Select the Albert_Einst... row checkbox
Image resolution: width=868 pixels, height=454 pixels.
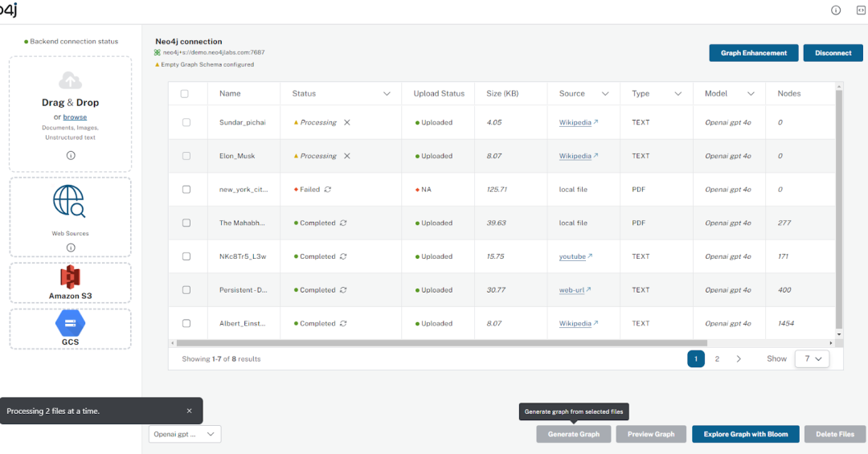(x=186, y=323)
